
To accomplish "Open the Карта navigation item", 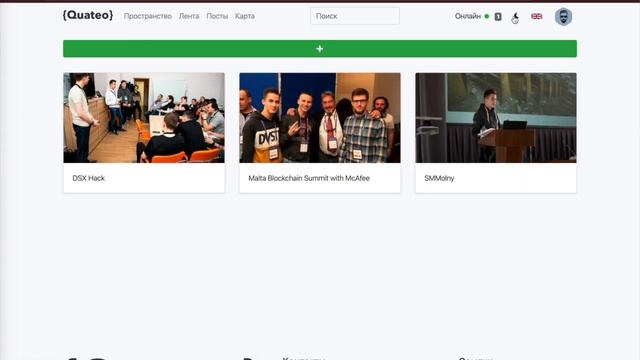I will [x=245, y=16].
